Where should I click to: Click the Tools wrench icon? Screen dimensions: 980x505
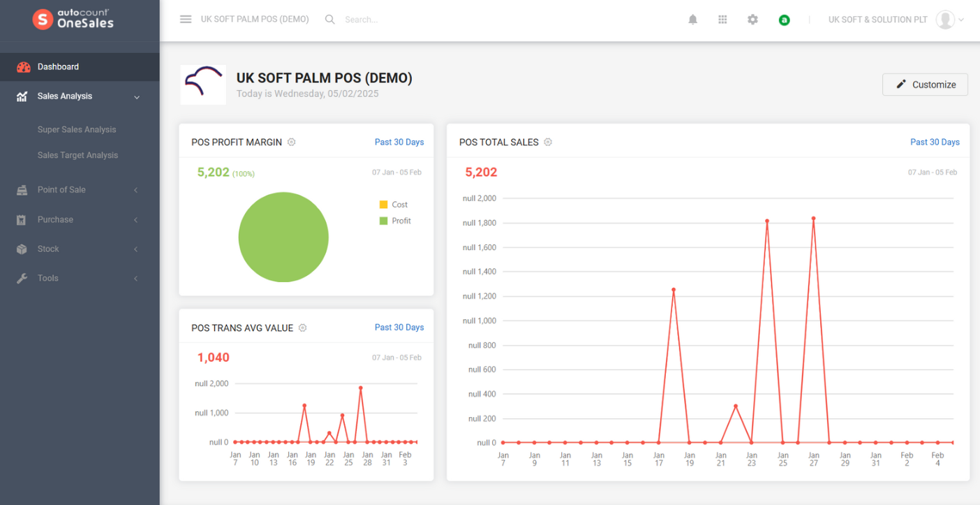click(x=22, y=278)
